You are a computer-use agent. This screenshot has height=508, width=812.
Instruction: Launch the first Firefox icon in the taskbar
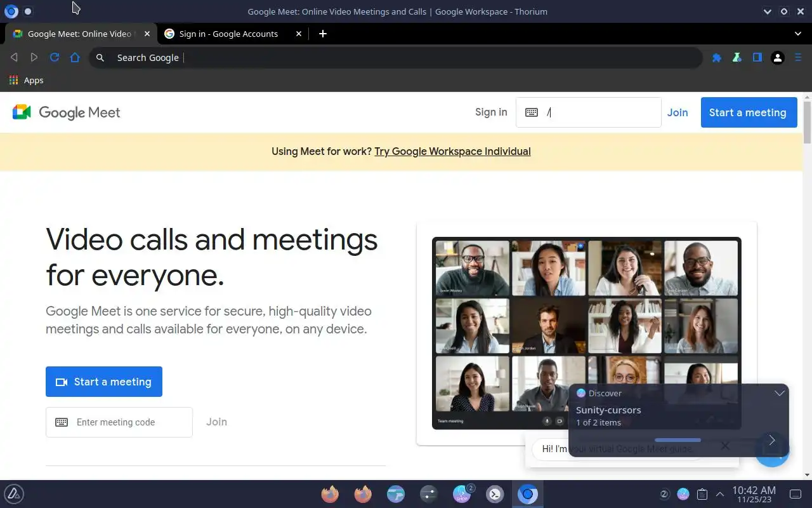click(330, 494)
